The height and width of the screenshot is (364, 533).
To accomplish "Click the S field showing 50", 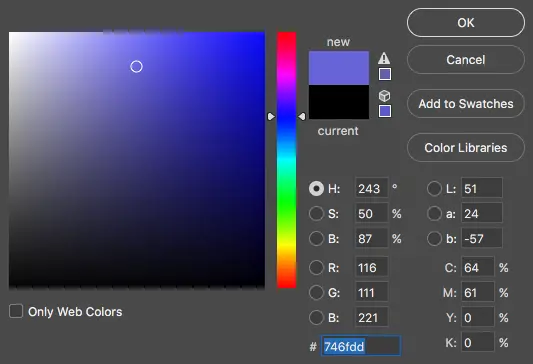I will (371, 213).
